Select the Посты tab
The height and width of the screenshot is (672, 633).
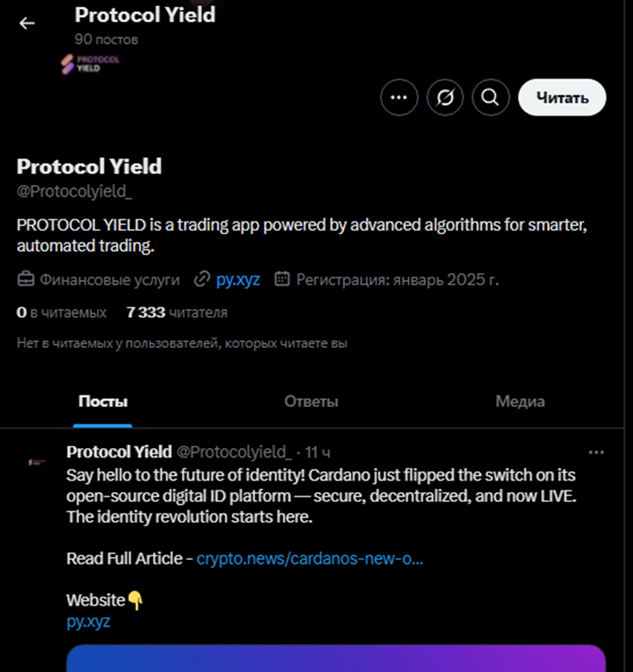(x=103, y=402)
